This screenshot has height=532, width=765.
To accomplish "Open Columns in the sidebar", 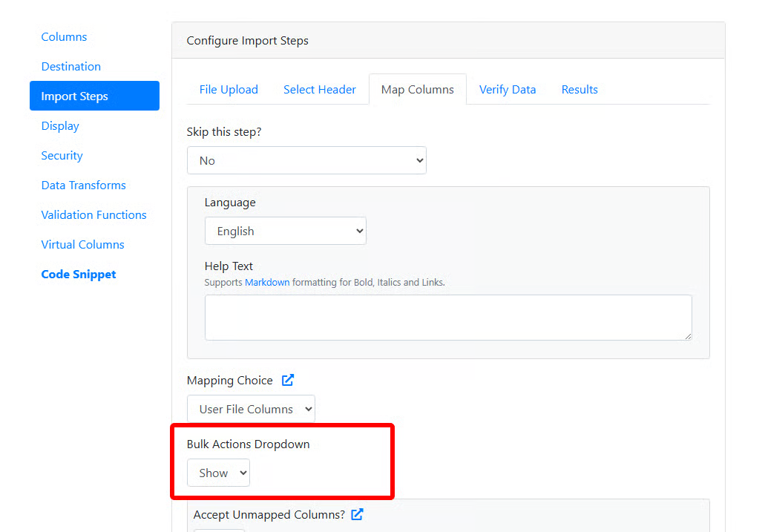I will (64, 37).
